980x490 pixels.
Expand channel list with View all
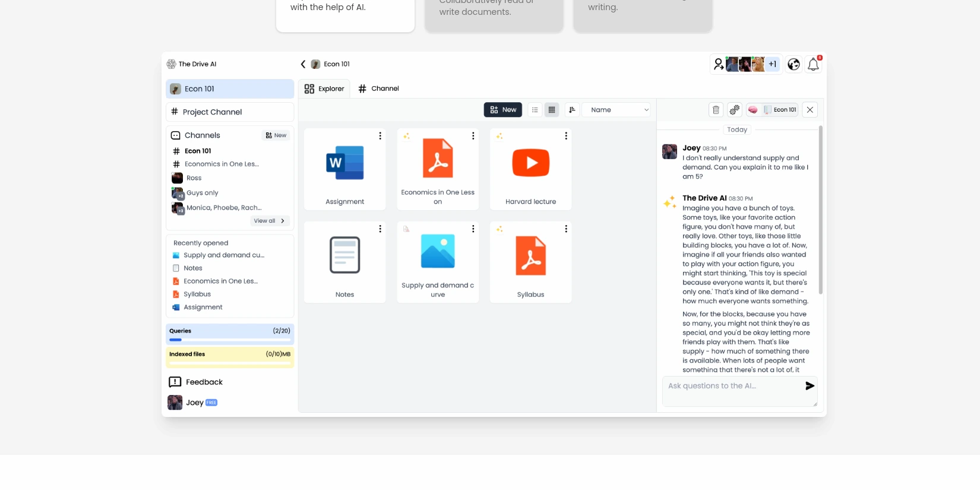tap(269, 221)
